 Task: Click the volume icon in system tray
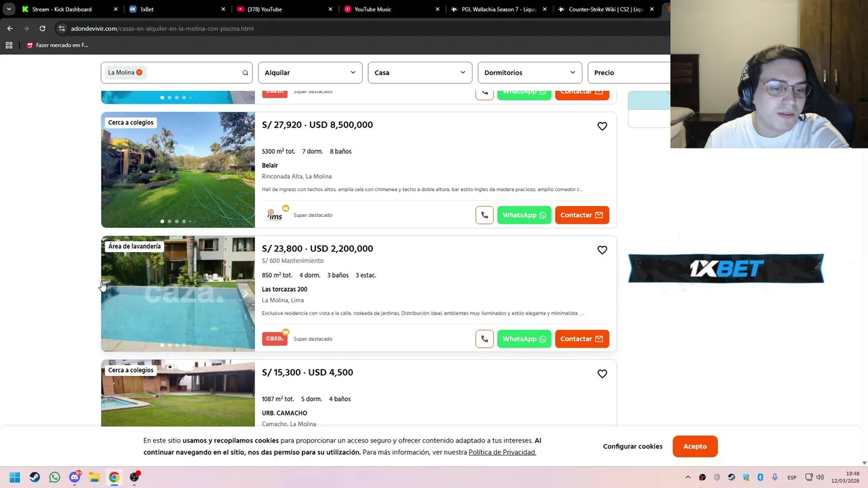coord(820,477)
